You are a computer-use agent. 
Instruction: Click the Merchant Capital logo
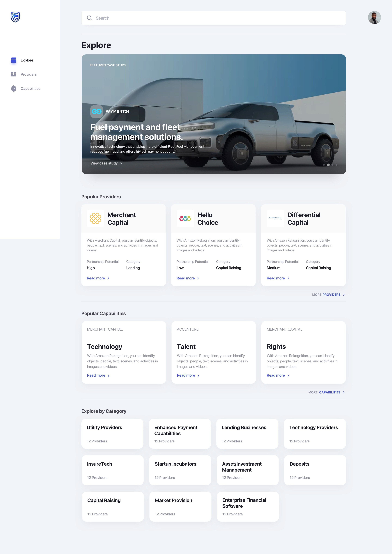(95, 218)
